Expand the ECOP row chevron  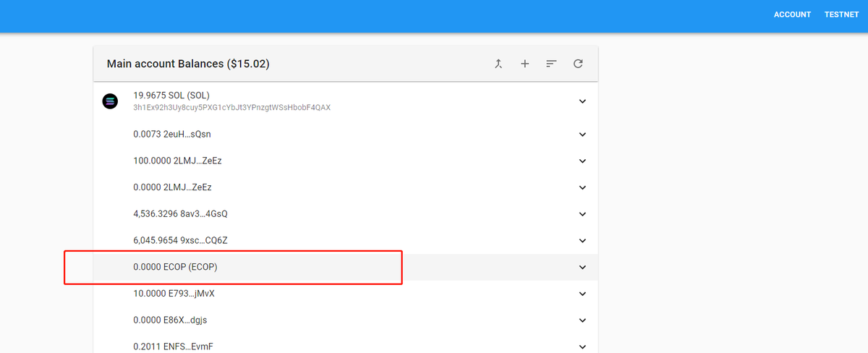click(x=583, y=267)
